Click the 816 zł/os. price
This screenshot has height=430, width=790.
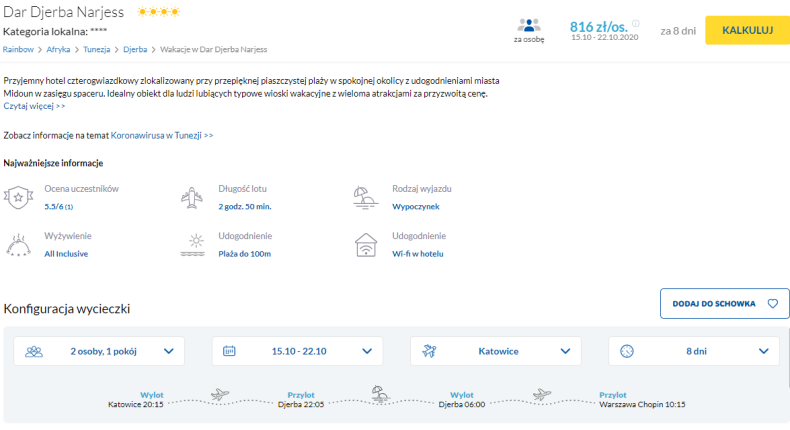[x=599, y=26]
